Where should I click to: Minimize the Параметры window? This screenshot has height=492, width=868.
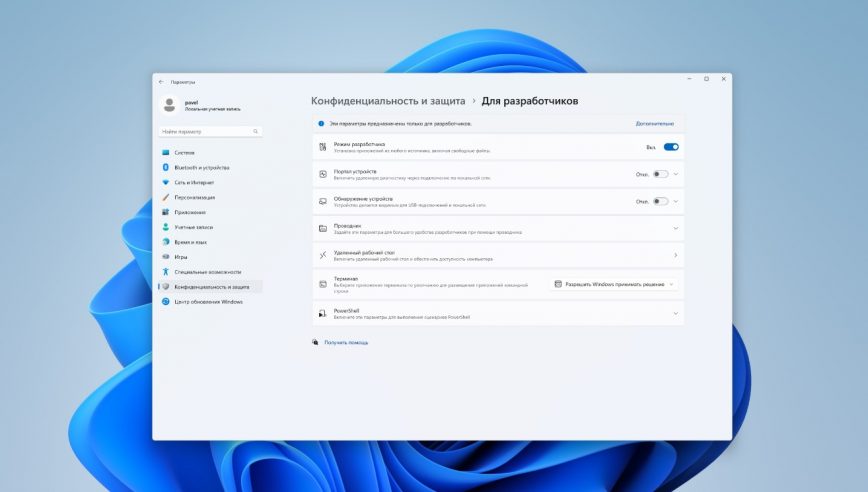coord(689,79)
